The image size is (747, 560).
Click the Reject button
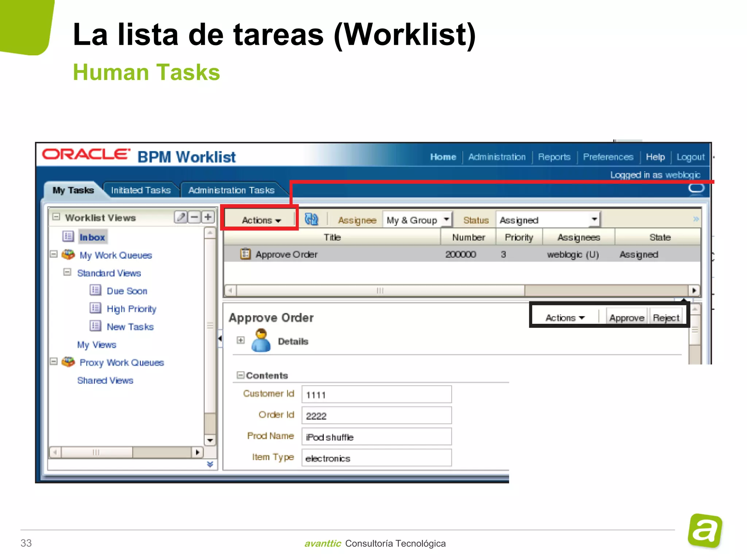tap(666, 318)
